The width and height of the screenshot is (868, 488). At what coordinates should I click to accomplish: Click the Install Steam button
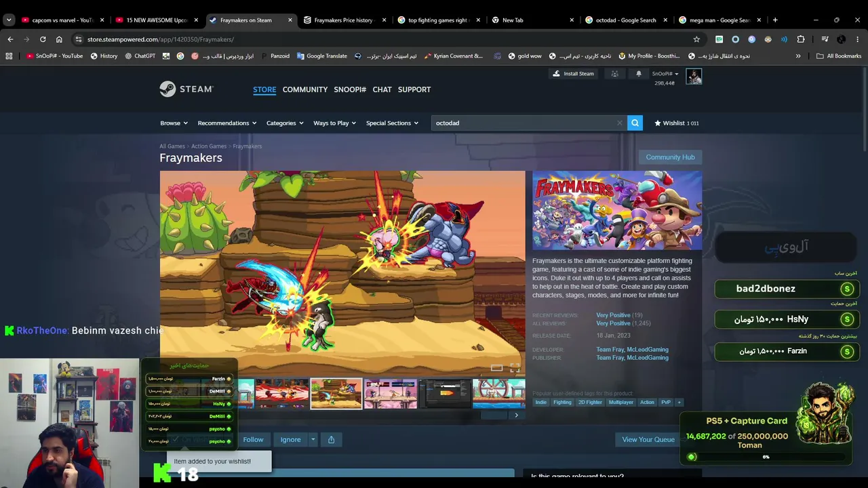click(x=572, y=74)
